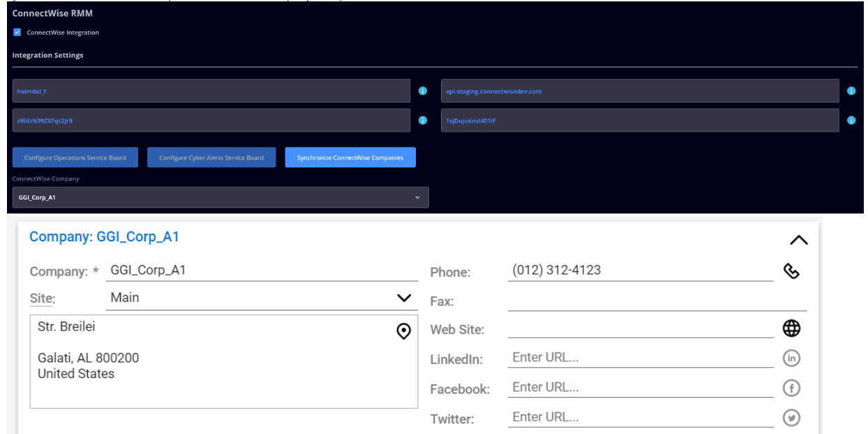868x434 pixels.
Task: Click the phone call icon
Action: pyautogui.click(x=792, y=271)
